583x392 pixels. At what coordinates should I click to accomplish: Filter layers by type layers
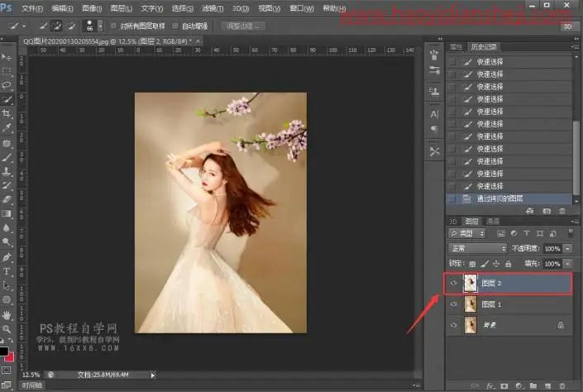(x=527, y=233)
